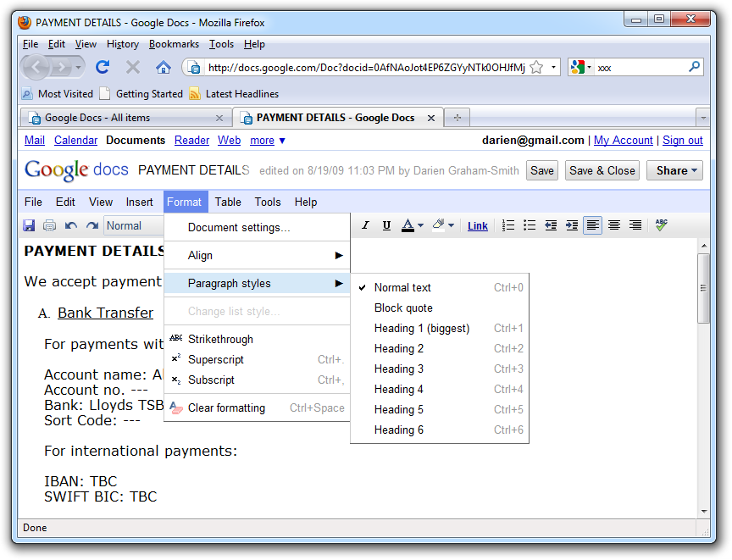Apply Heading 6 paragraph style
The width and height of the screenshot is (732, 560).
[440, 430]
